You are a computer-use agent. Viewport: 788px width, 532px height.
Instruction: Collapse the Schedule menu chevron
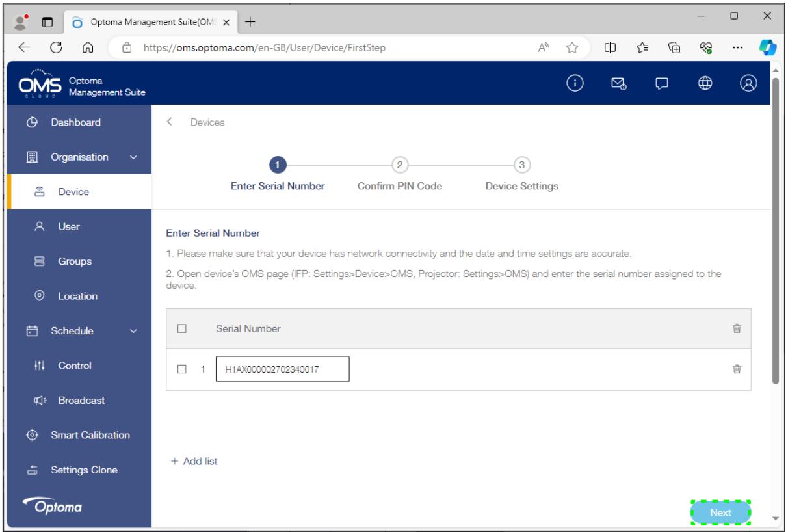tap(133, 331)
